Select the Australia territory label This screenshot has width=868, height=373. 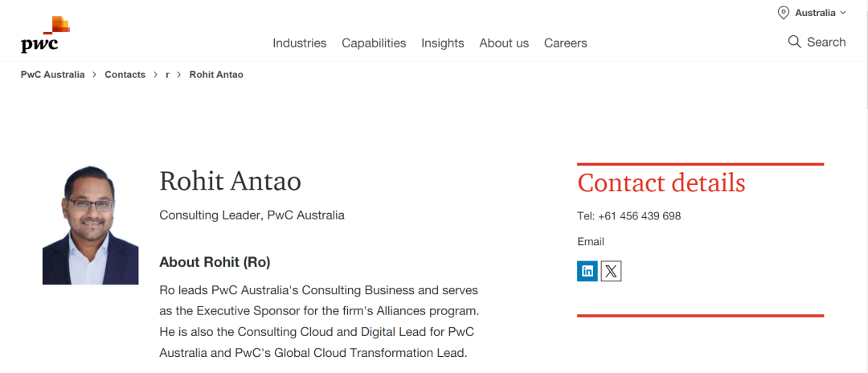click(x=815, y=13)
